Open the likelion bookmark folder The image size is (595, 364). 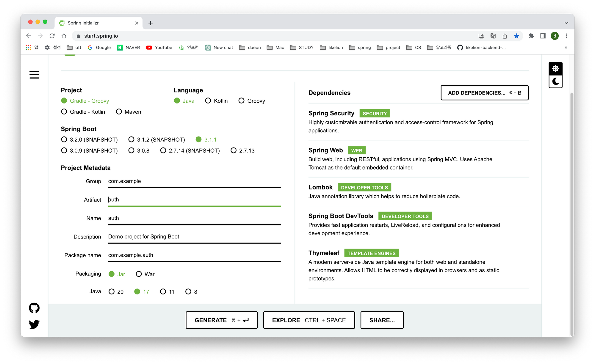331,48
